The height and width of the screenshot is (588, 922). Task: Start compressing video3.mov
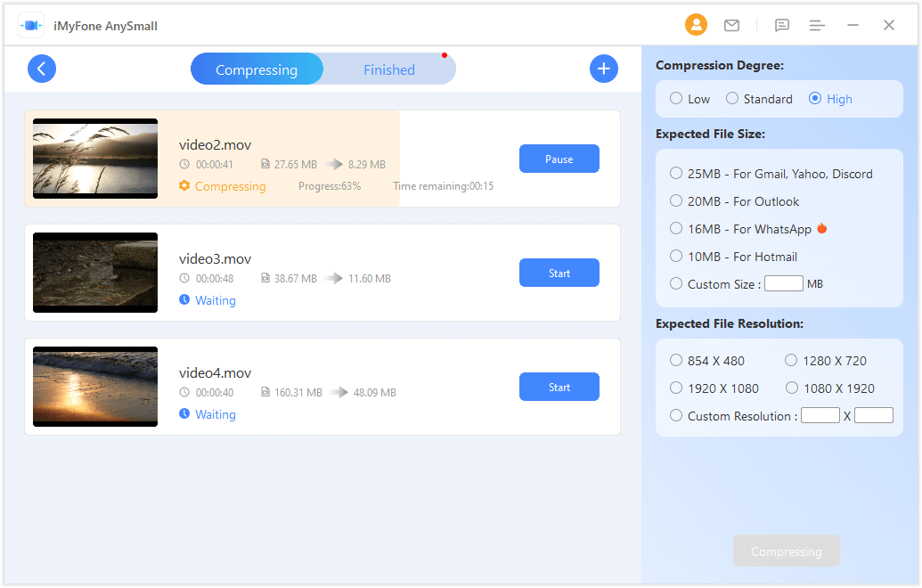click(x=559, y=273)
